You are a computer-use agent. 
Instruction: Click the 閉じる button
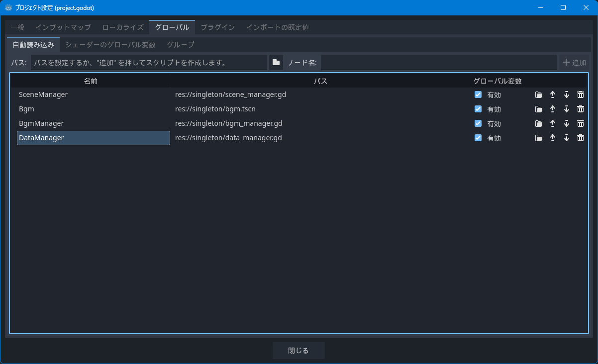tap(299, 351)
